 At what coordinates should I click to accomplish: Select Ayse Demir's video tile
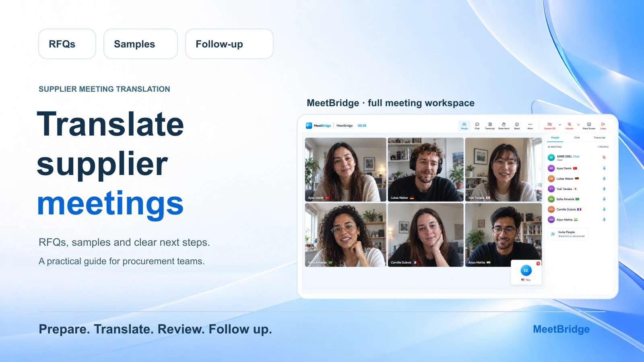345,169
